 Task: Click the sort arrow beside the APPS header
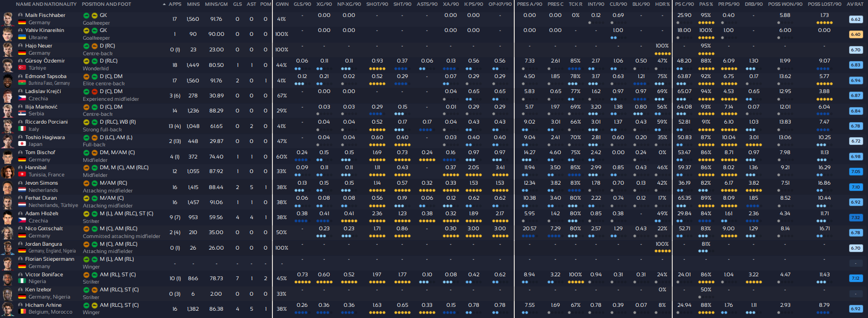tap(164, 4)
